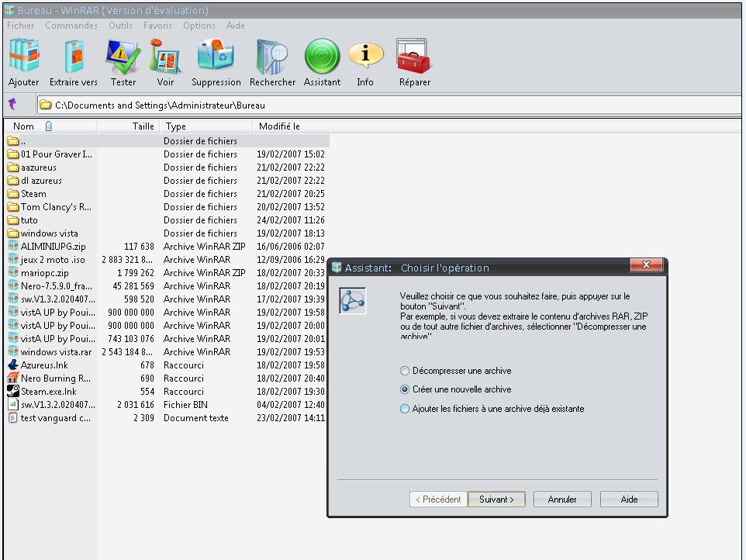Select the vistA UP row sized '743 103 076'

coord(167,339)
